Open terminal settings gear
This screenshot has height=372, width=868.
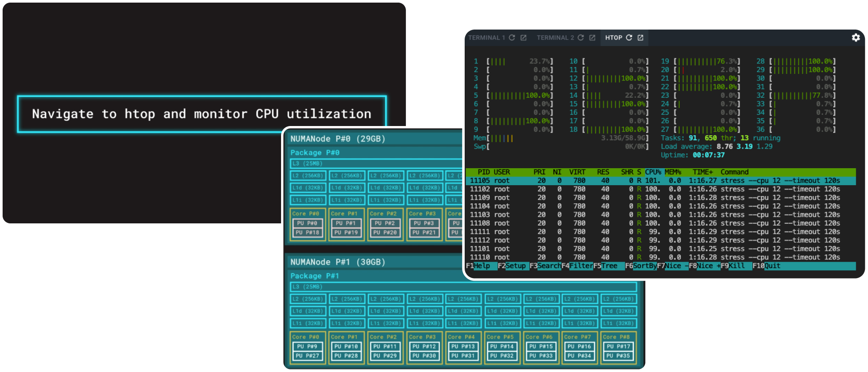[856, 38]
